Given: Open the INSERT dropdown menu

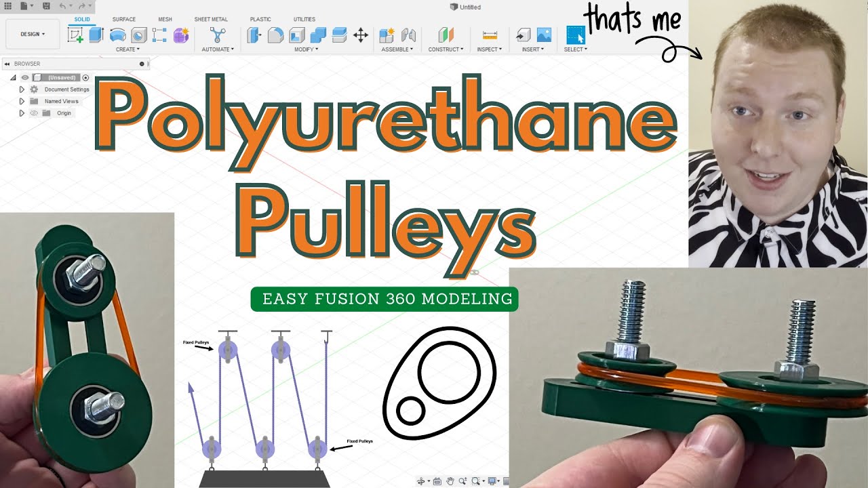Looking at the screenshot, I should (x=533, y=49).
